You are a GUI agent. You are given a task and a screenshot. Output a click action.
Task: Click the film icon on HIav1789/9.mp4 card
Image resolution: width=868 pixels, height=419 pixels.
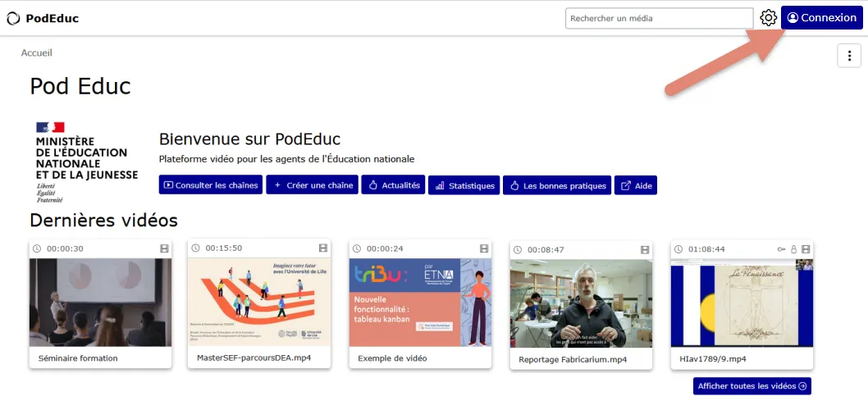(x=806, y=249)
